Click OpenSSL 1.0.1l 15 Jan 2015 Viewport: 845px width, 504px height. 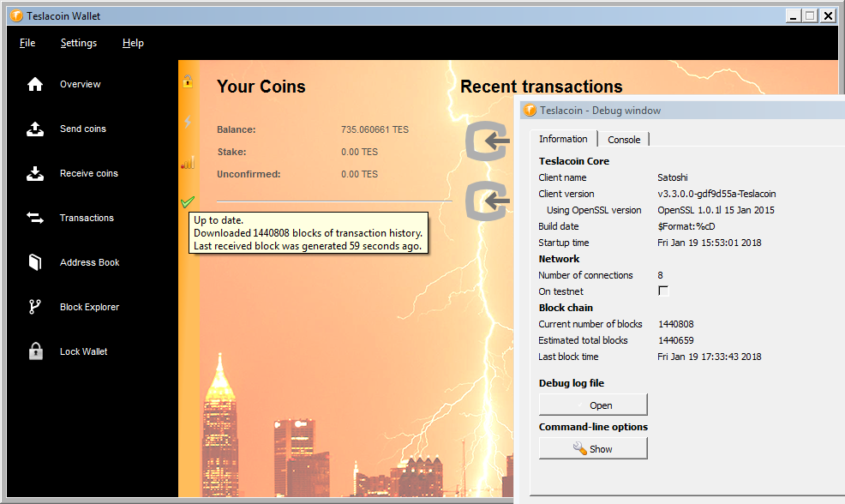click(x=716, y=210)
